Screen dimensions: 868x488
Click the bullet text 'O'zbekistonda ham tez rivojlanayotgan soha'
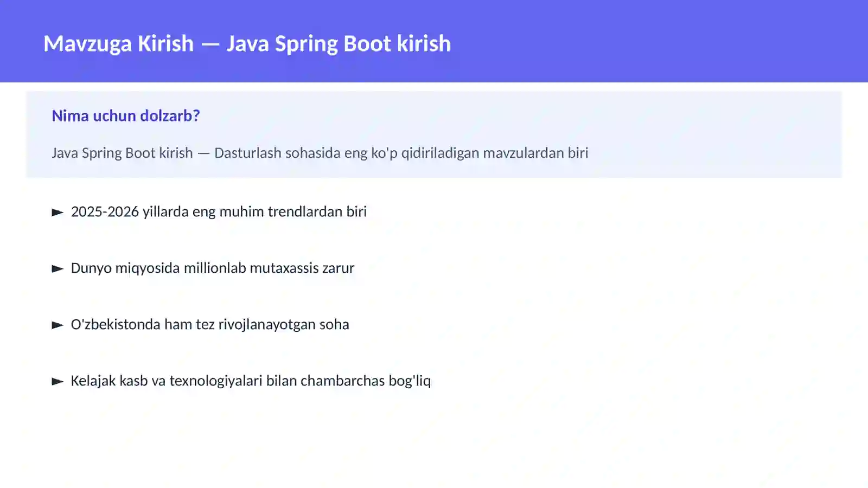click(x=210, y=324)
